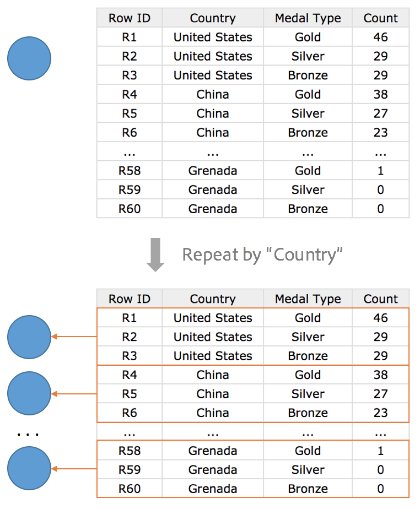
Task: Click the orange arrow from the Grenada group
Action: click(x=74, y=469)
